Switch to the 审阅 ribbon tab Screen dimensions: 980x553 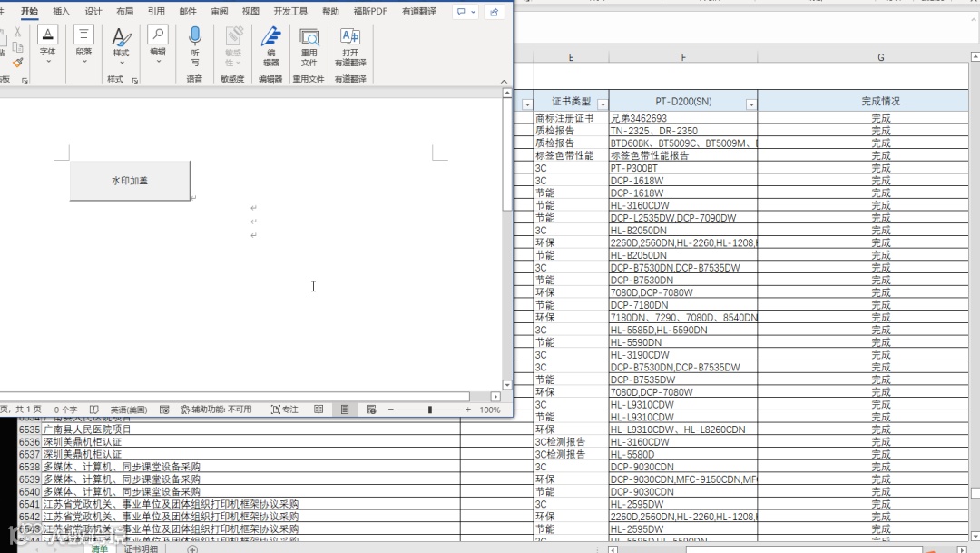(x=220, y=11)
